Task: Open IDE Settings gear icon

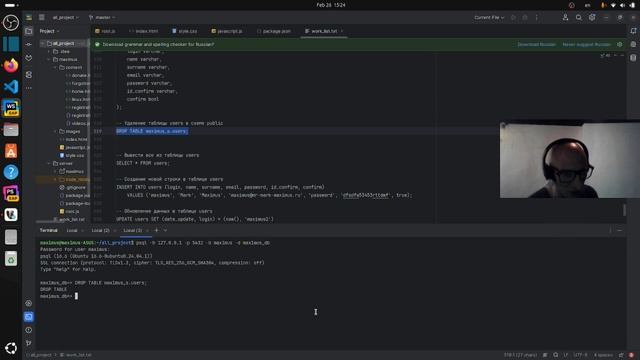Action: pyautogui.click(x=592, y=18)
